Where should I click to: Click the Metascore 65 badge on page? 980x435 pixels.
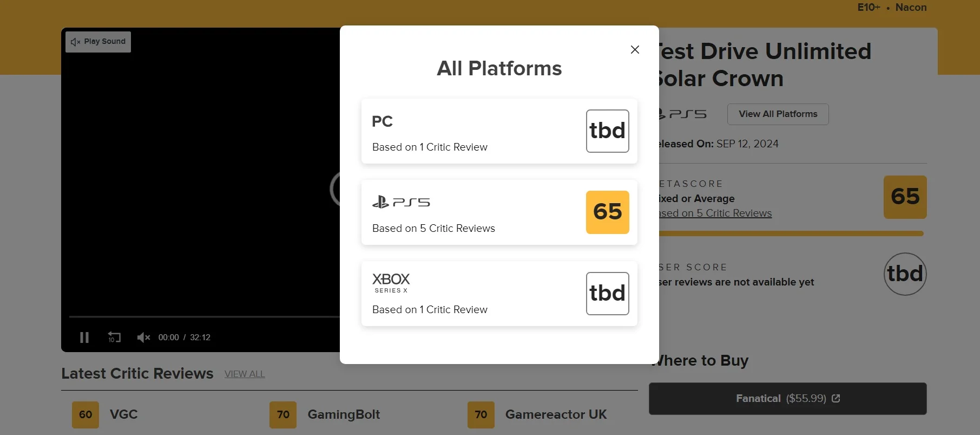tap(905, 197)
